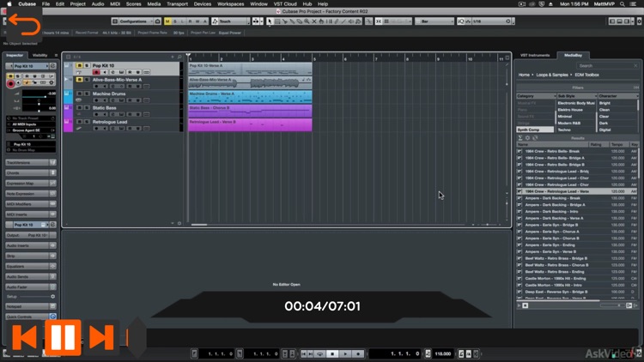Click the MediaBay Search field
The image size is (644, 362).
(607, 66)
